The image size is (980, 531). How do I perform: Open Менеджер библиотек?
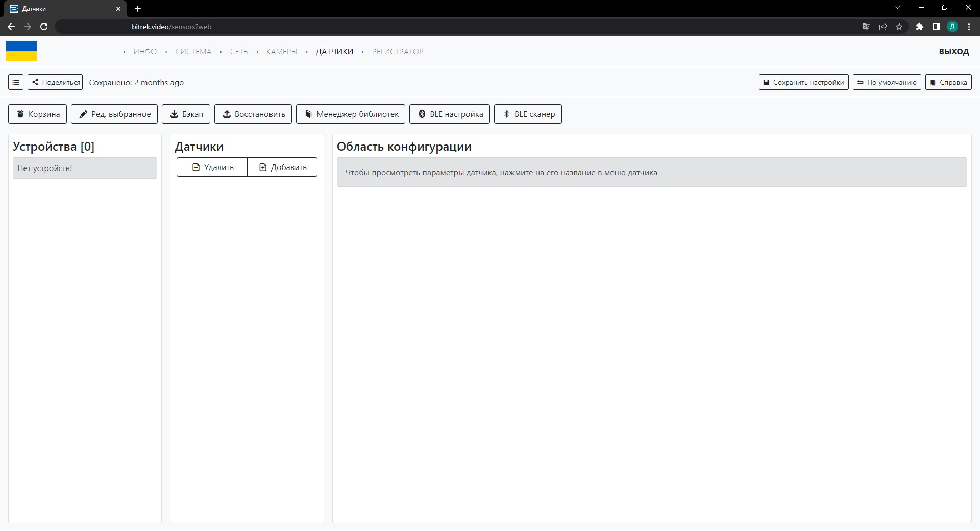351,114
